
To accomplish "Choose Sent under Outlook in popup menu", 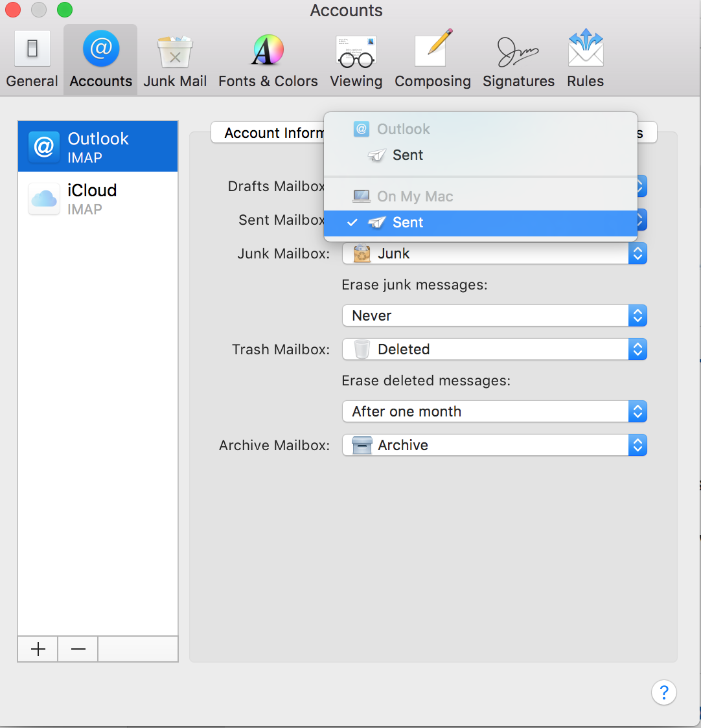I will tap(480, 155).
